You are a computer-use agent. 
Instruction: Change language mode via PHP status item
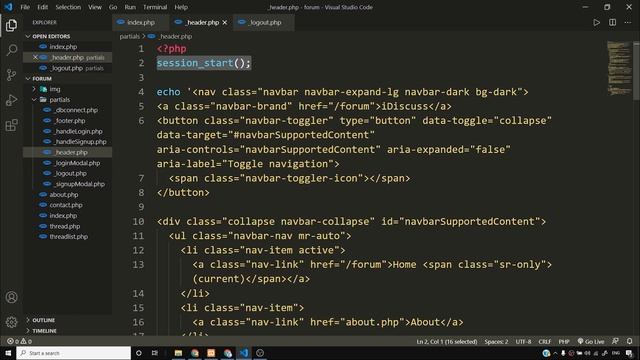point(564,341)
